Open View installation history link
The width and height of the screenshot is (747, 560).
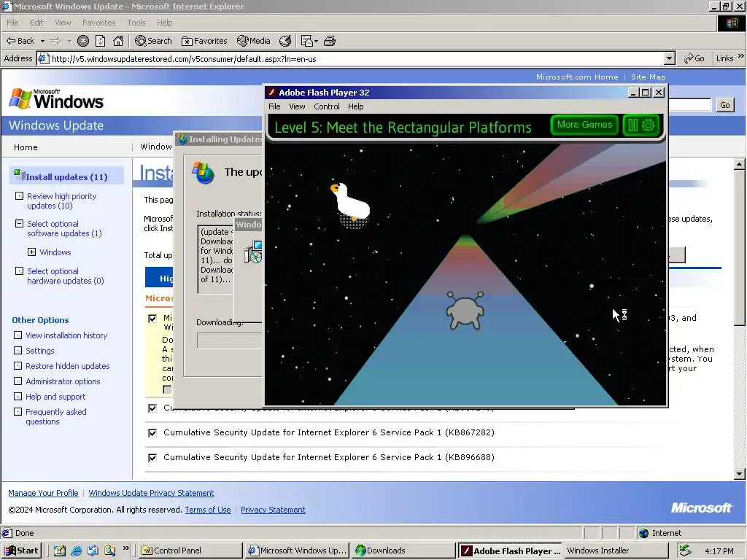coord(66,335)
